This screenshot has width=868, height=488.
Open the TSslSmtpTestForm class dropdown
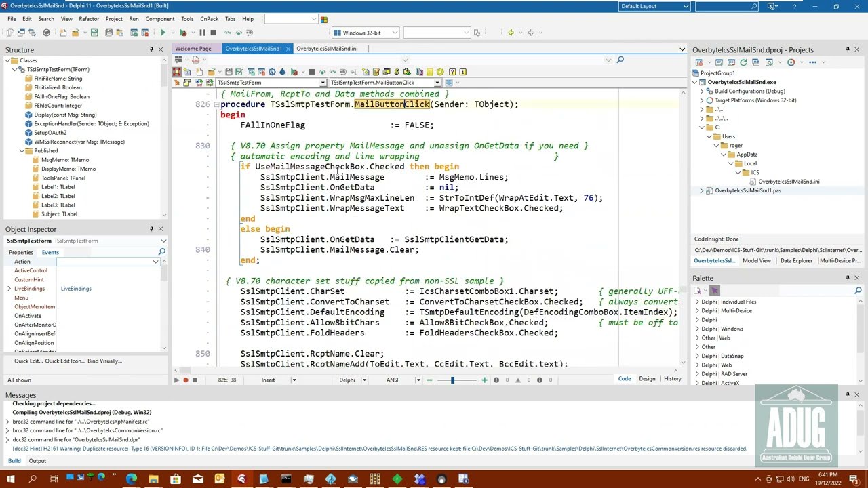pos(323,83)
